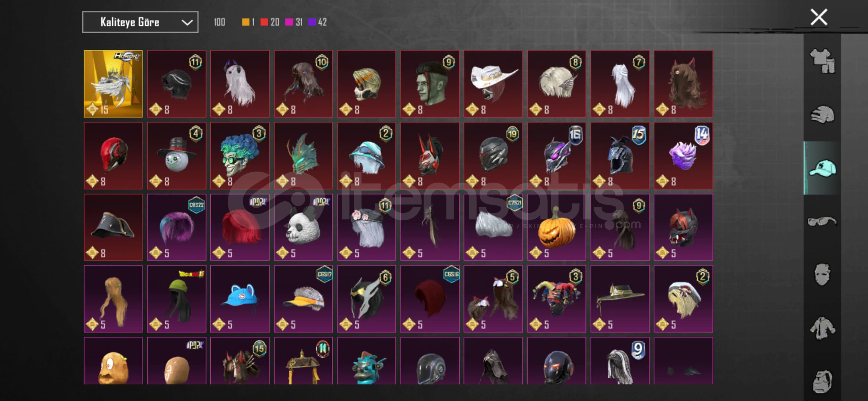The image size is (868, 401).
Task: Open the face mask category icon
Action: click(x=822, y=274)
